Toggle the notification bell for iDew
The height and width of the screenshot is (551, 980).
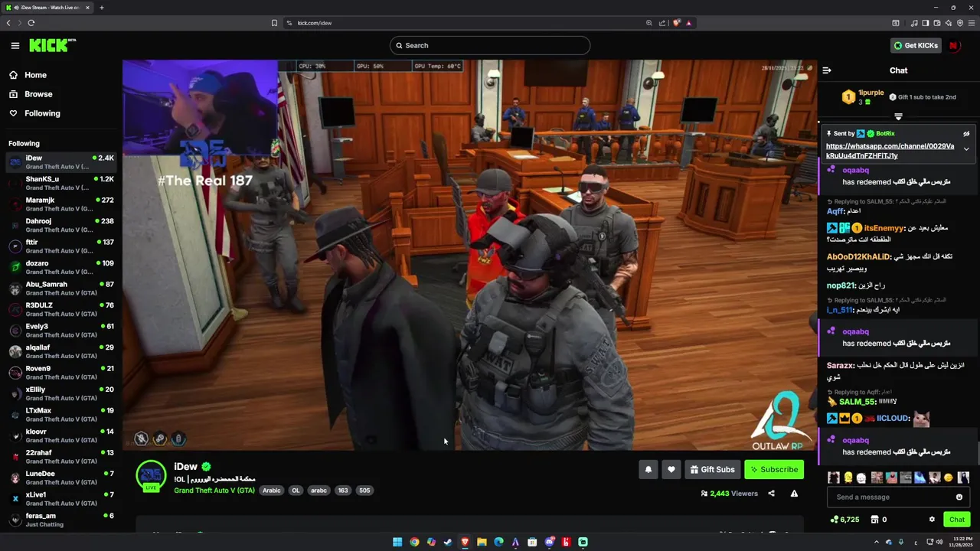pyautogui.click(x=648, y=470)
